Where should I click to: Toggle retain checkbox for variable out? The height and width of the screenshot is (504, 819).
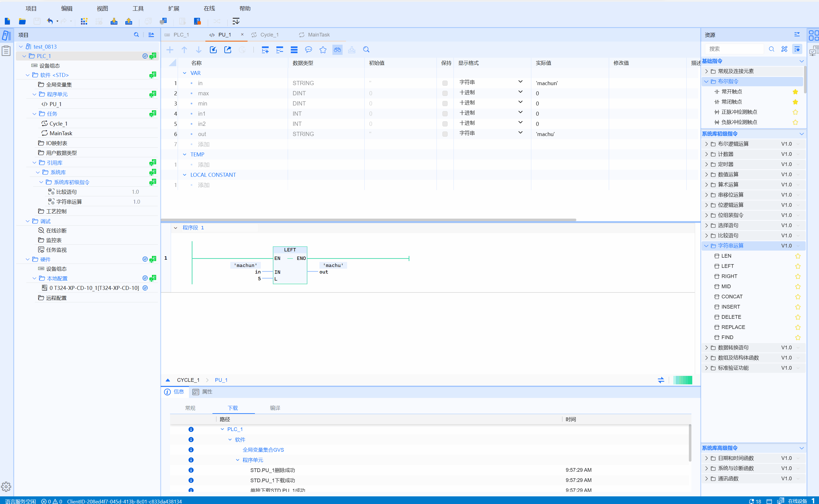coord(445,134)
